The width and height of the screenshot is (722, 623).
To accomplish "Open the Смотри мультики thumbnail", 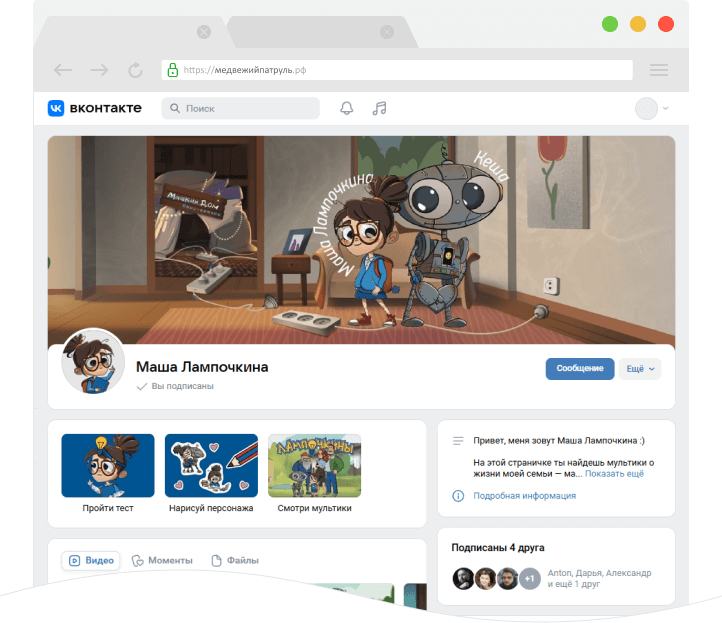I will click(x=314, y=466).
